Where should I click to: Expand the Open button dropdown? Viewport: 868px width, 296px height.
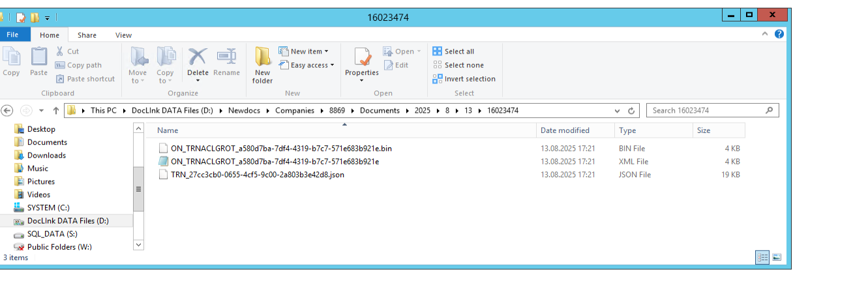click(x=419, y=51)
